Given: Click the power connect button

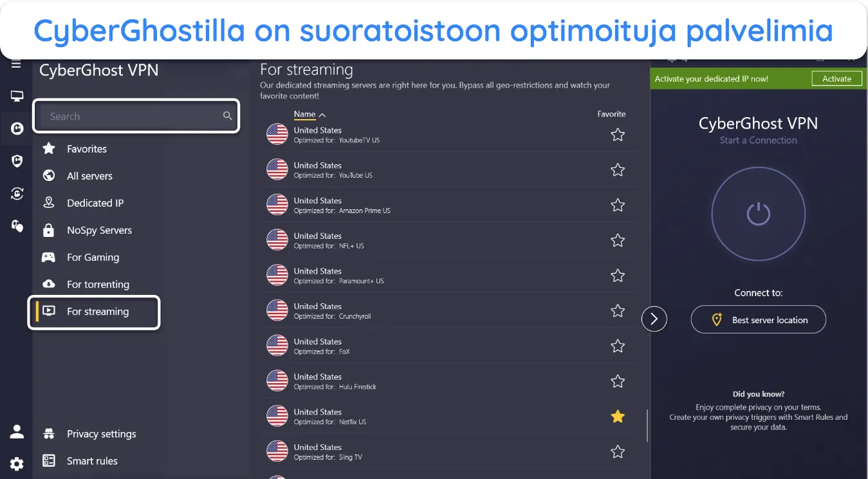Looking at the screenshot, I should click(758, 214).
